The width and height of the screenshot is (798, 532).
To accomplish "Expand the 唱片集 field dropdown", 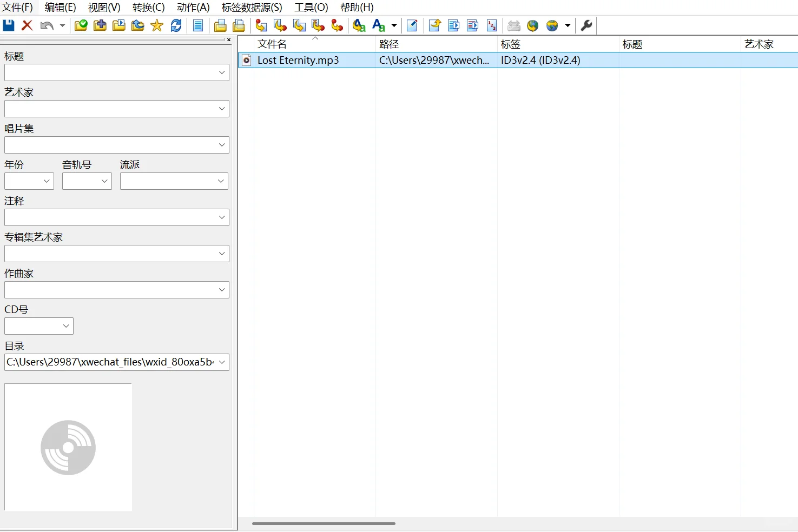I will click(222, 145).
